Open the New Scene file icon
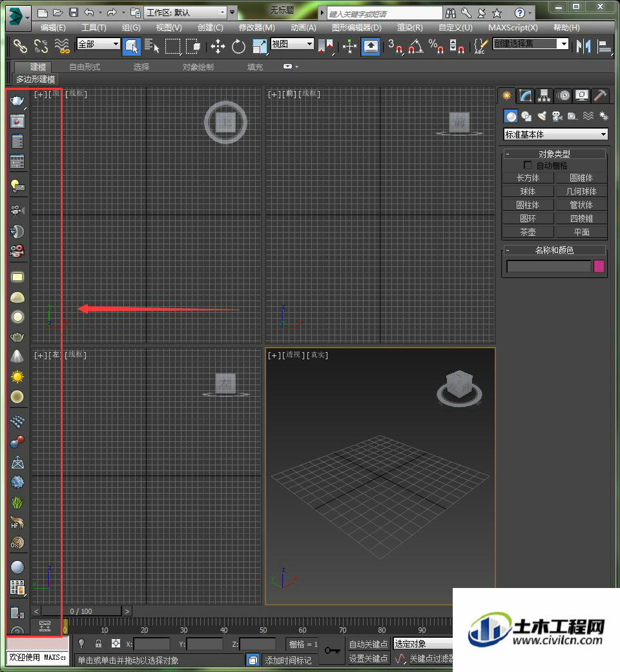620x672 pixels. pyautogui.click(x=43, y=13)
